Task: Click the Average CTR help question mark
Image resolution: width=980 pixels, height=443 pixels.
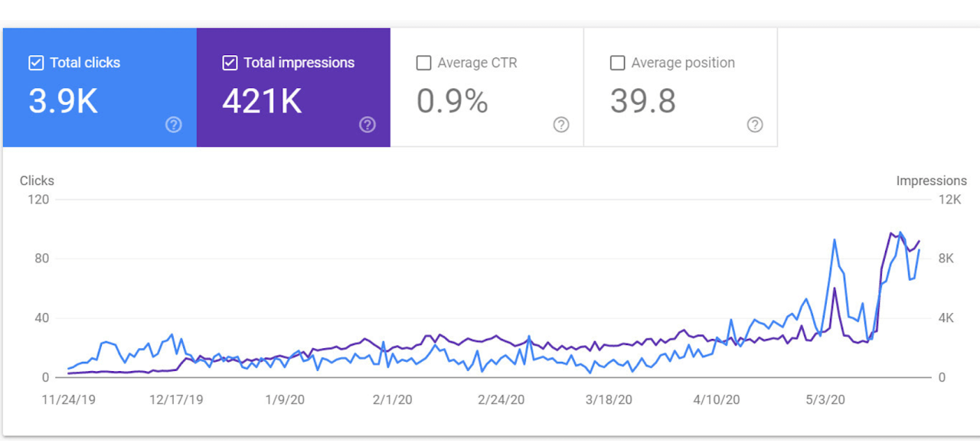Action: 561,125
